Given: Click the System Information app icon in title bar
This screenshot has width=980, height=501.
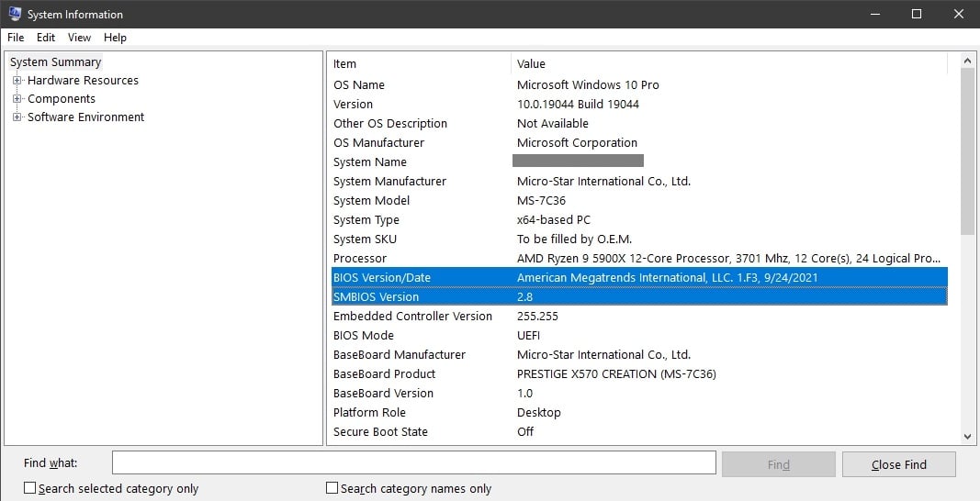Looking at the screenshot, I should (x=15, y=14).
